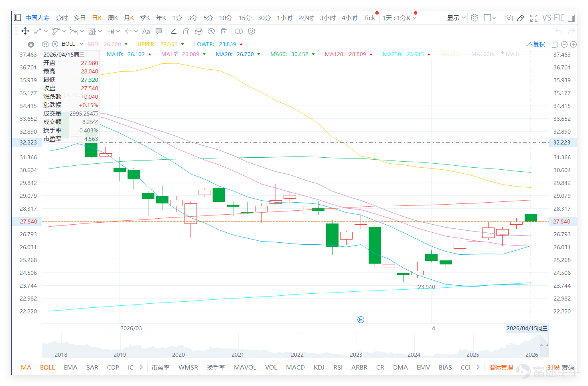The image size is (588, 386).
Task: Select the price range ruler tool
Action: click(110, 31)
